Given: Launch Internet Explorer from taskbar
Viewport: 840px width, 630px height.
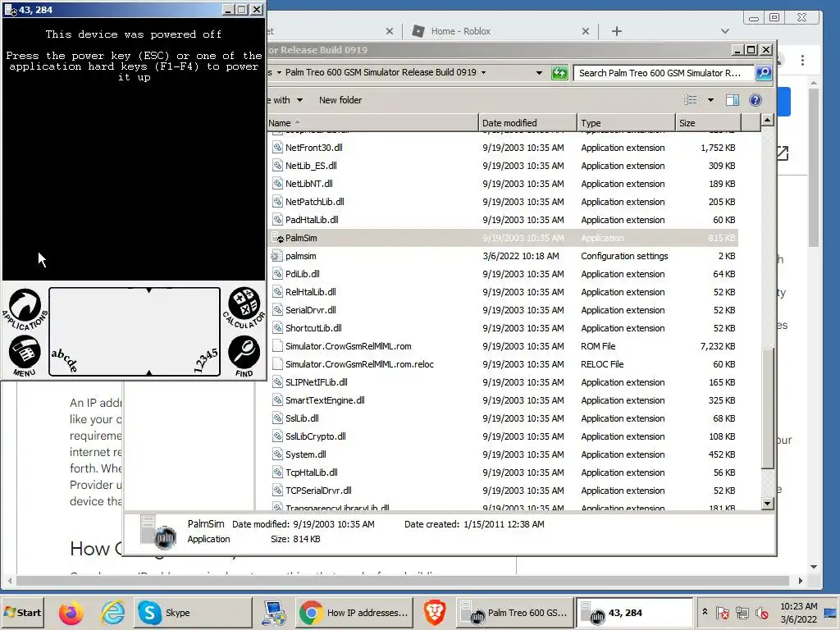Looking at the screenshot, I should [112, 612].
